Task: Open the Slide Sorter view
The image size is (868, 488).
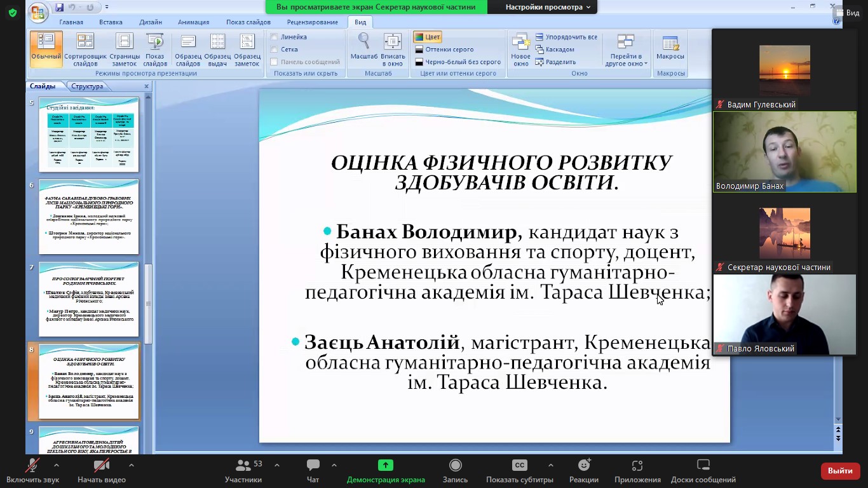Action: pos(85,49)
